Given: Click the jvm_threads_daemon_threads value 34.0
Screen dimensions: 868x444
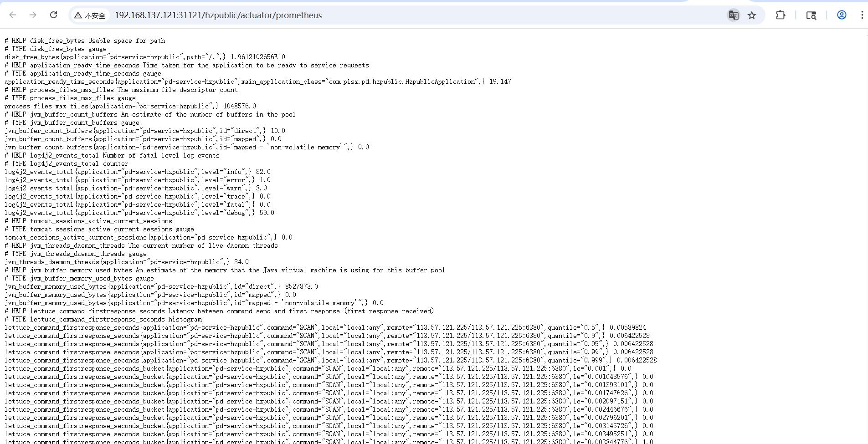Looking at the screenshot, I should click(241, 262).
